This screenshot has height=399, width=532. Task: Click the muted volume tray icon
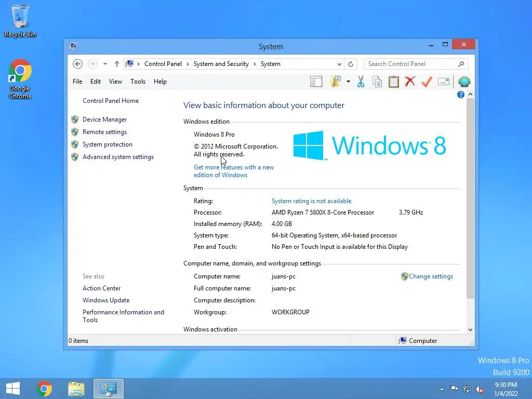point(480,389)
